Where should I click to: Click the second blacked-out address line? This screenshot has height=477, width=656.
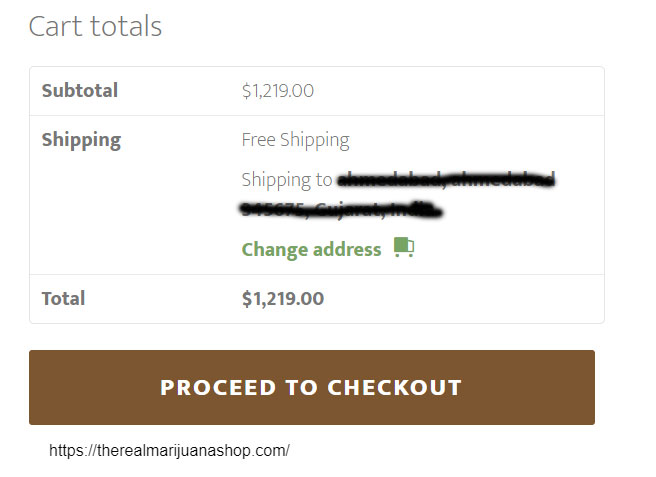341,209
